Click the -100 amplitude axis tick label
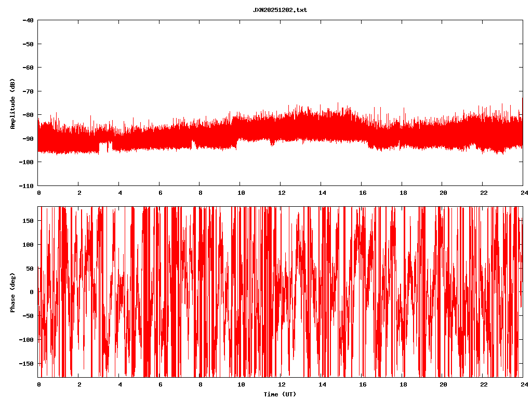532x399 pixels. point(26,162)
